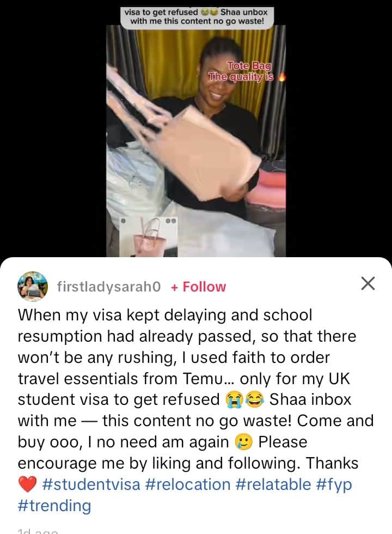392x534 pixels.
Task: Tap the 'Tote Bag The quality is' overlay text
Action: pos(241,71)
